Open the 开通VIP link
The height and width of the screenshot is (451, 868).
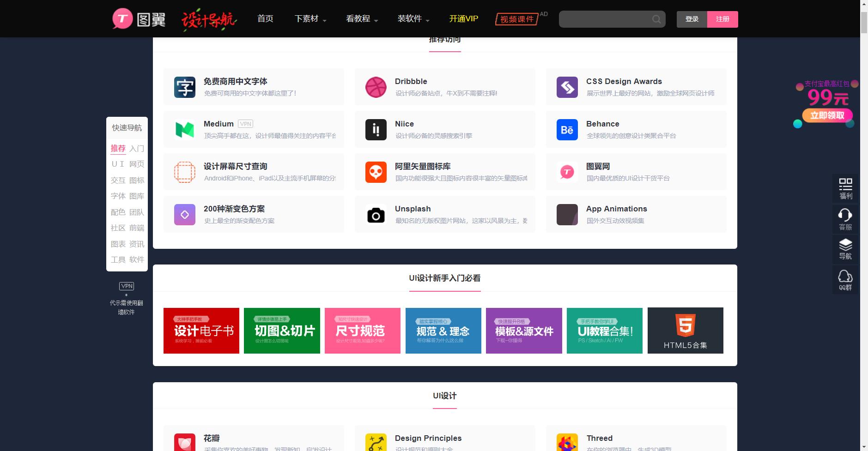(x=463, y=19)
